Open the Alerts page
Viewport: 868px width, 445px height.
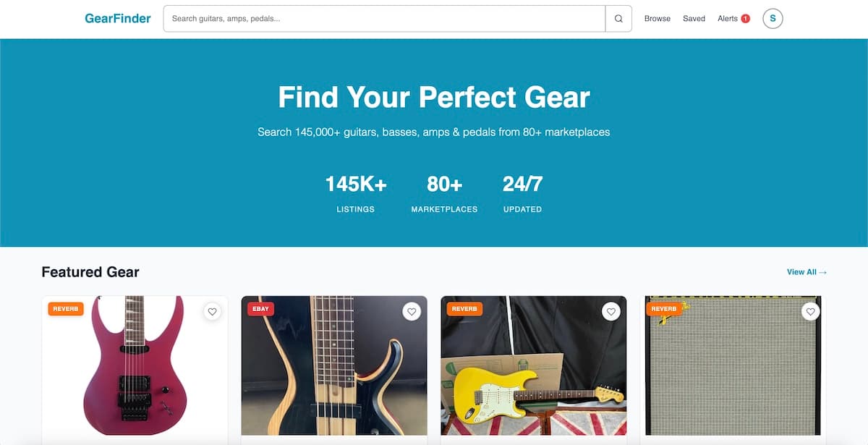(727, 18)
